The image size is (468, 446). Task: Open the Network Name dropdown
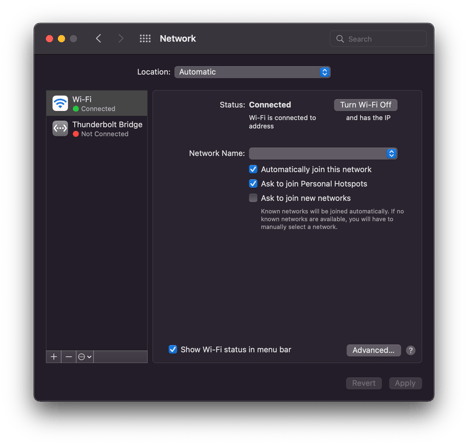click(x=323, y=153)
